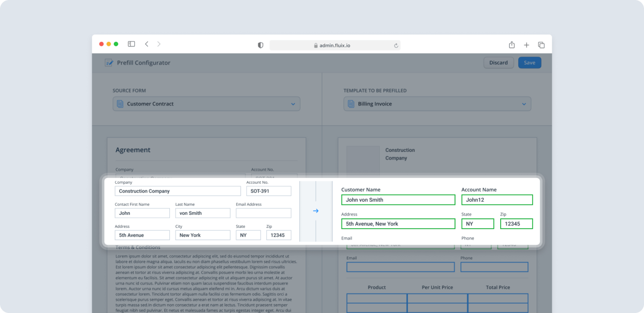Click the blue field-mapping arrow icon

pos(316,211)
